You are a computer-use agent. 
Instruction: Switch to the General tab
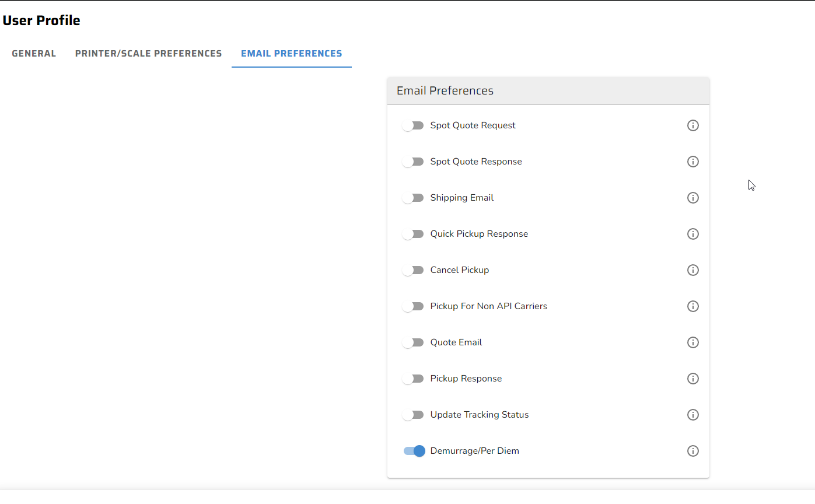(x=34, y=54)
